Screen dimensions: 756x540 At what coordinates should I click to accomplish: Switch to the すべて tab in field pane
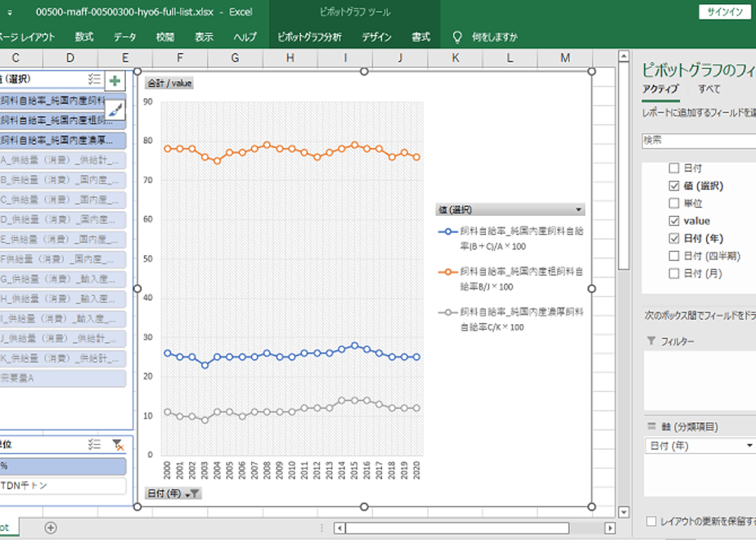[709, 89]
